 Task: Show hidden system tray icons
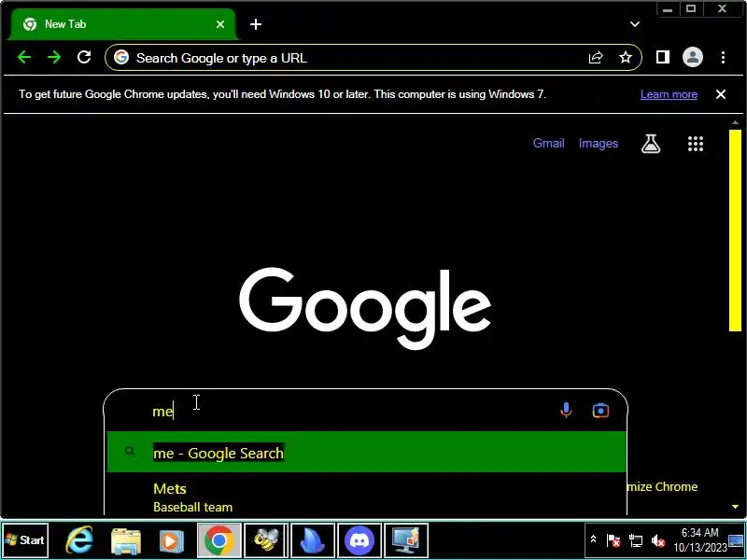(593, 539)
